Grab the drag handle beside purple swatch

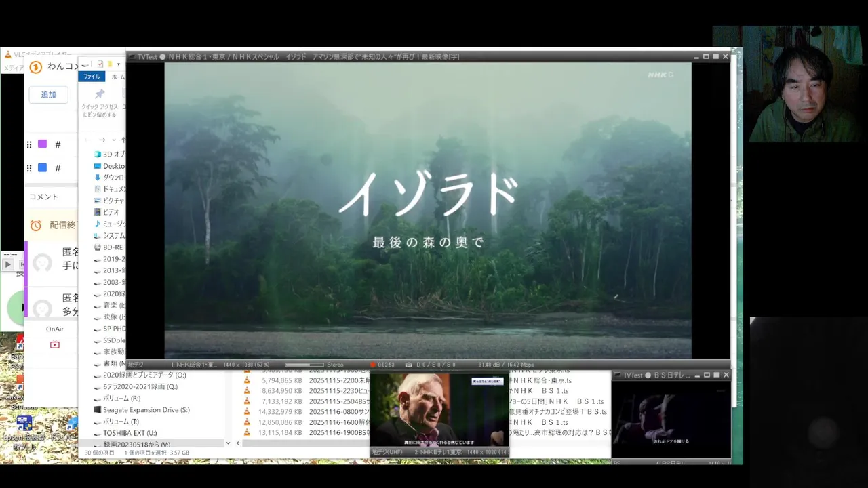pyautogui.click(x=29, y=144)
